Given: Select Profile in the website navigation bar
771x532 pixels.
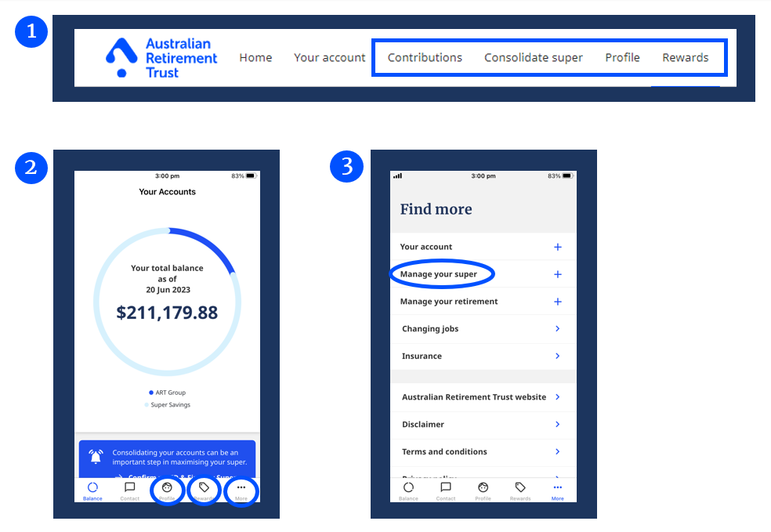Looking at the screenshot, I should (x=622, y=57).
